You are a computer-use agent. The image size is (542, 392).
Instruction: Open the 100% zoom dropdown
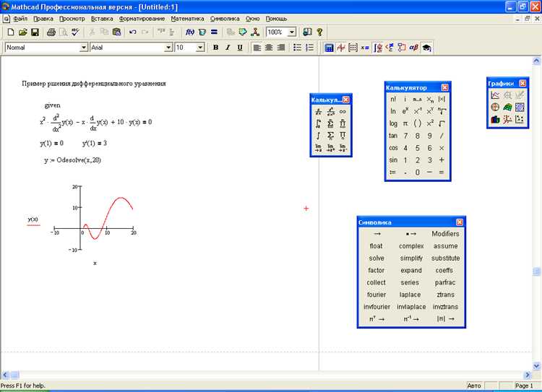pos(292,32)
